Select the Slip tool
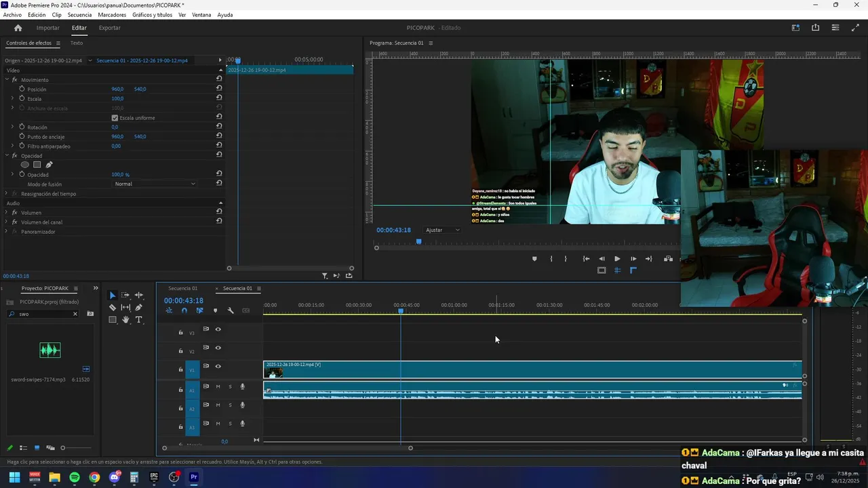The height and width of the screenshot is (488, 868). (125, 307)
